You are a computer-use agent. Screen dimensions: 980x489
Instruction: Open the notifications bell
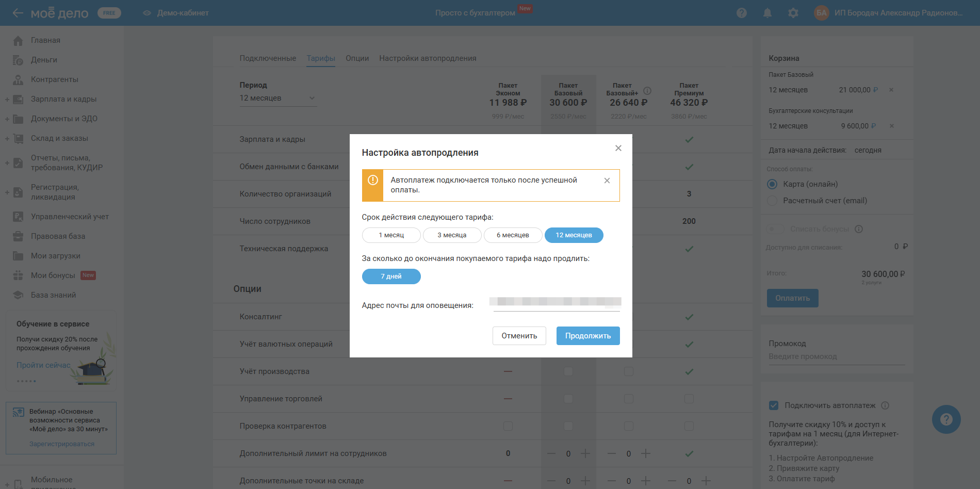tap(767, 13)
